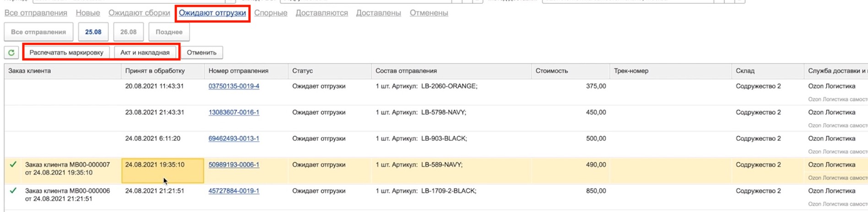Viewport: 868px width, 212px height.
Task: Switch to the Отменены tab
Action: tap(429, 13)
